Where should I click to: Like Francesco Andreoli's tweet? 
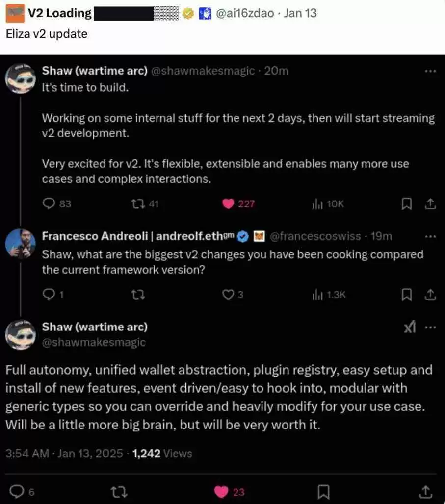pyautogui.click(x=227, y=294)
